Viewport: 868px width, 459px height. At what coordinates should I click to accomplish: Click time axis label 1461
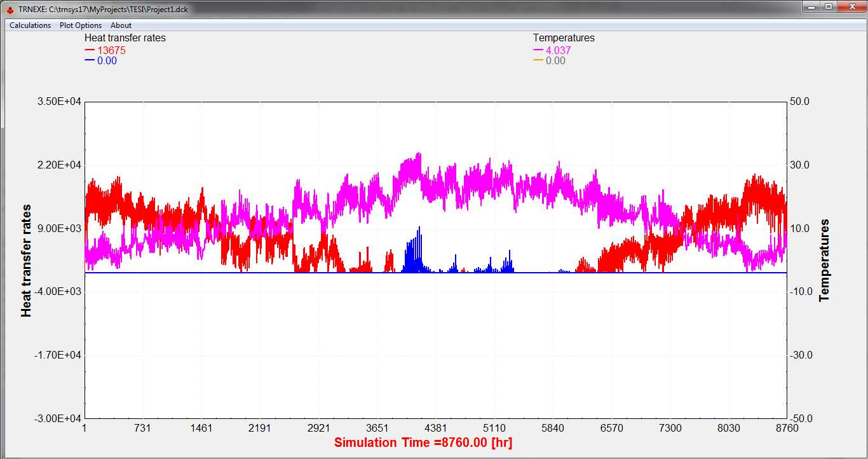tap(201, 428)
